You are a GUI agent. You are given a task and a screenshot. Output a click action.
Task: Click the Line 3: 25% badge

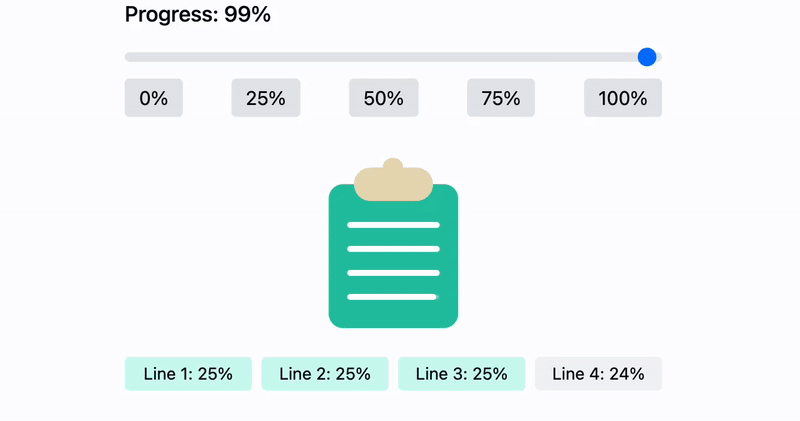coord(461,374)
